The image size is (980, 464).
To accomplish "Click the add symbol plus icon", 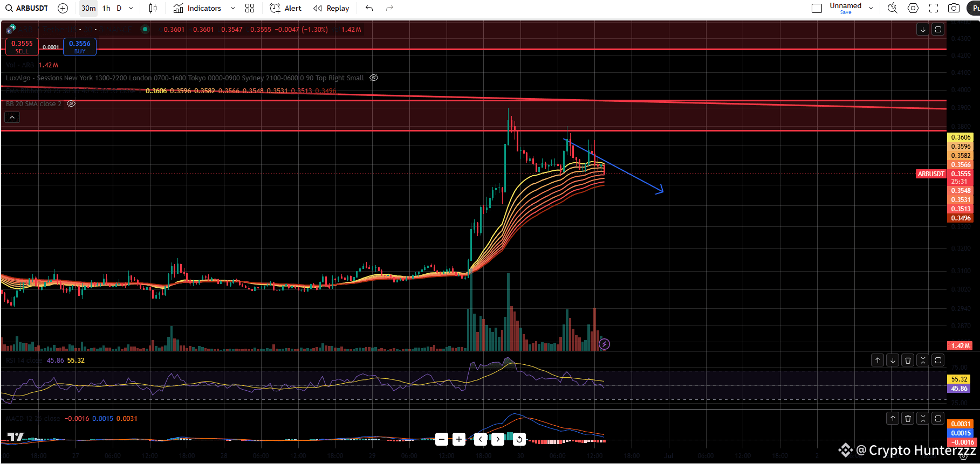I will tap(63, 8).
